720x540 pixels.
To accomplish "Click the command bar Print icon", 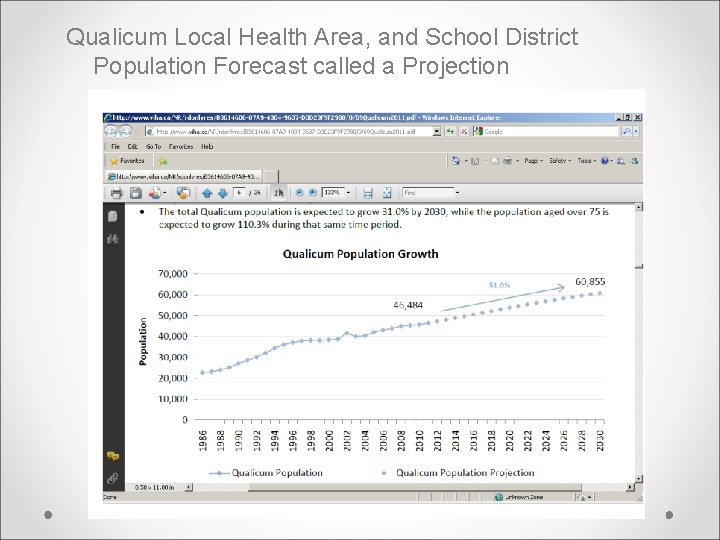I will coord(507,161).
